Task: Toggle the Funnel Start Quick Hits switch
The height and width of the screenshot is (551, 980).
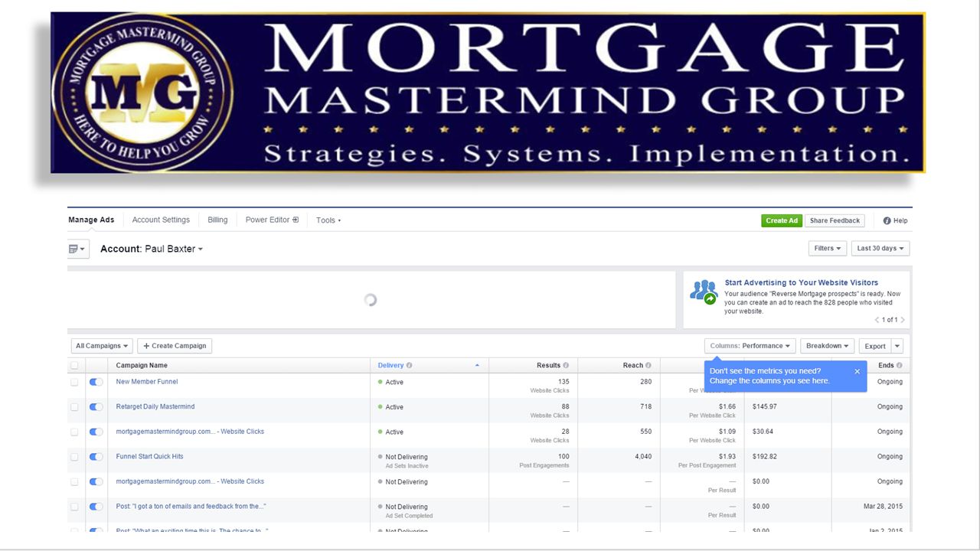Action: (96, 457)
